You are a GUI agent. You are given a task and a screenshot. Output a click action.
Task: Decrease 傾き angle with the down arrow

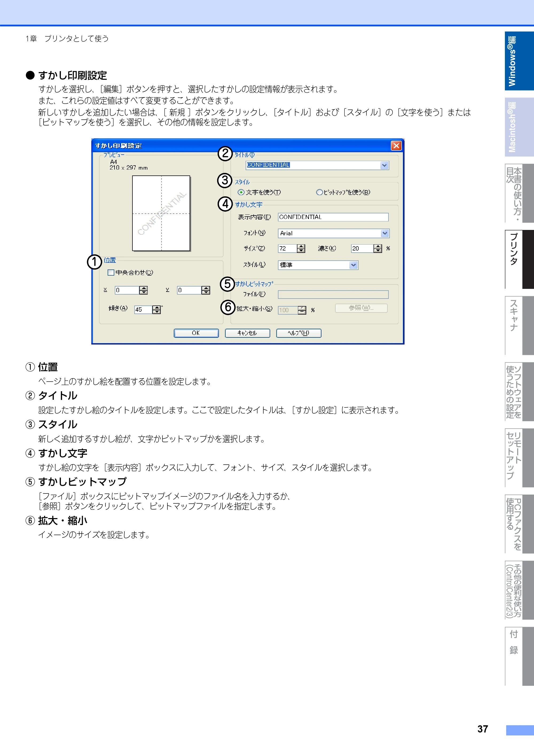[157, 312]
